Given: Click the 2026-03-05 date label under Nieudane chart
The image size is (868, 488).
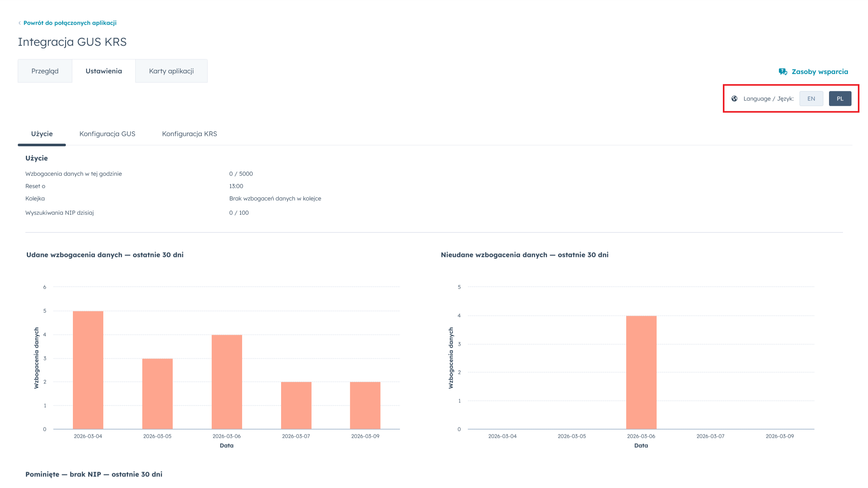Looking at the screenshot, I should pyautogui.click(x=572, y=436).
